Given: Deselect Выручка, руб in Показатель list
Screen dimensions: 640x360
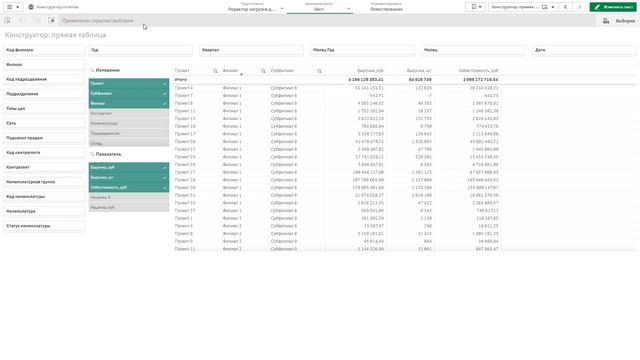Looking at the screenshot, I should point(129,167).
